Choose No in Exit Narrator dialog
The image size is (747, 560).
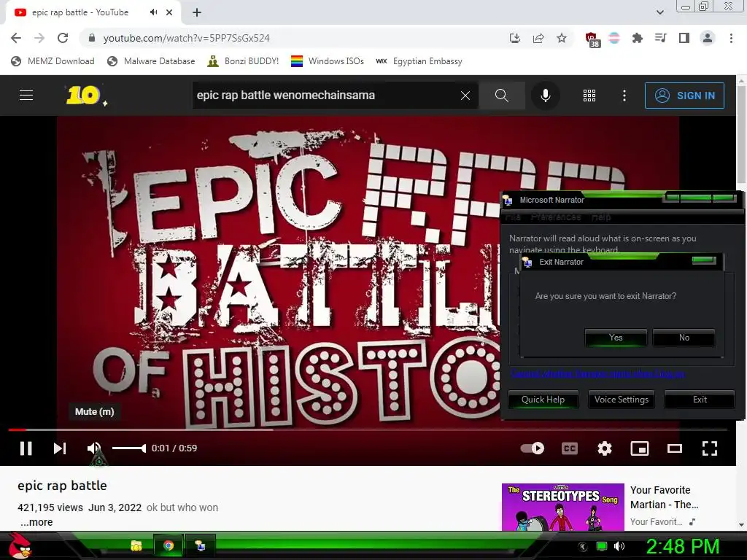click(684, 338)
